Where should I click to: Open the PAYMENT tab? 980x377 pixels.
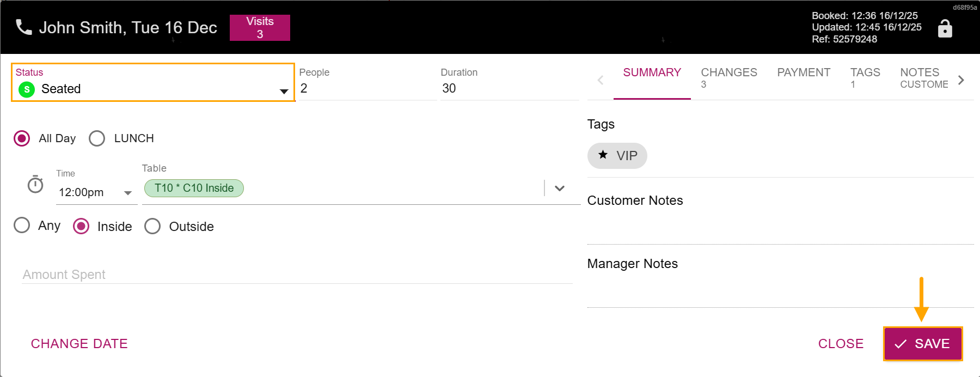803,73
